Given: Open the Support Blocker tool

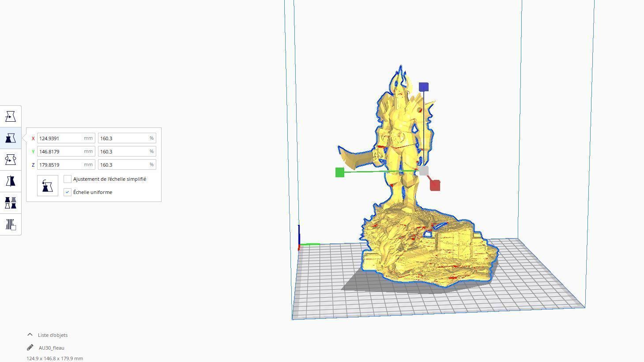Looking at the screenshot, I should pyautogui.click(x=11, y=224).
